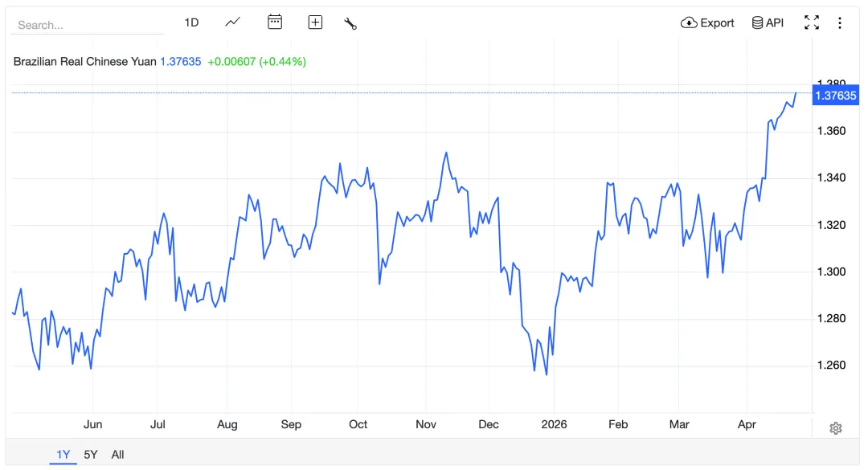Enter fullscreen chart mode
The height and width of the screenshot is (470, 868).
tap(812, 22)
